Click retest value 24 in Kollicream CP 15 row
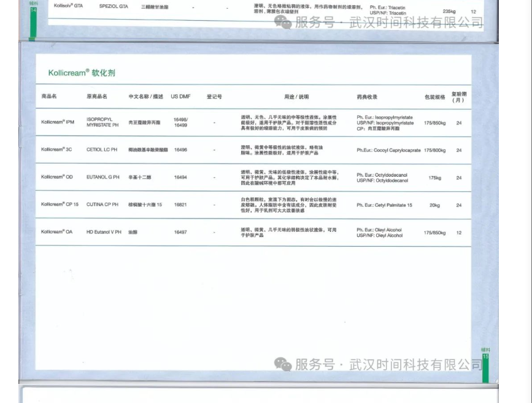532x403 pixels. pyautogui.click(x=459, y=205)
